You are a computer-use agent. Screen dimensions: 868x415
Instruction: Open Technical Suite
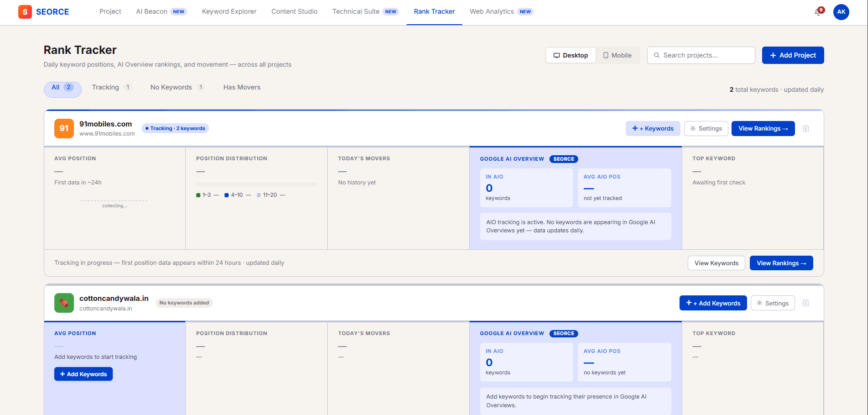coord(365,11)
